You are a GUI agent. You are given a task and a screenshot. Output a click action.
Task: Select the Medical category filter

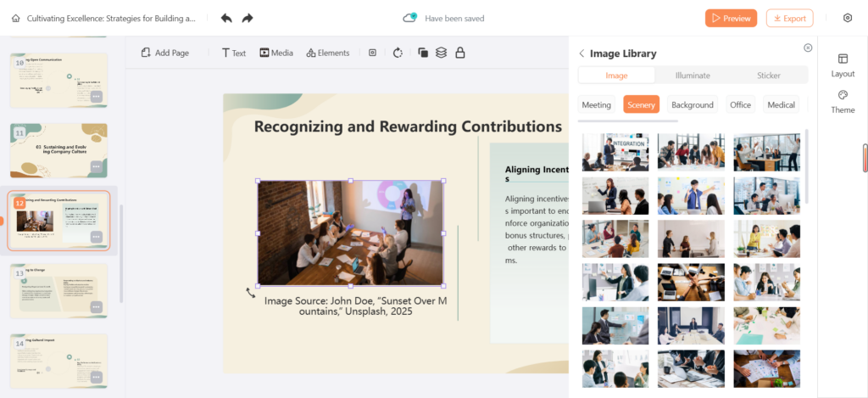coord(781,105)
